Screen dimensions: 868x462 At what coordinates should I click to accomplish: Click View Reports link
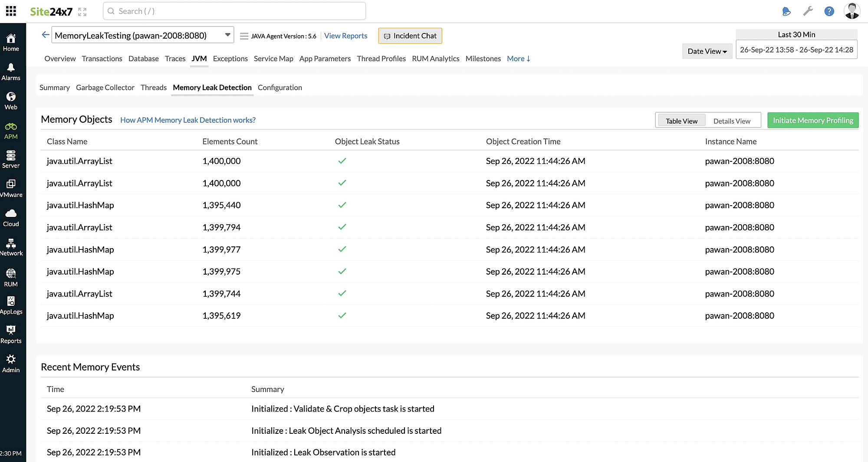[x=346, y=36]
